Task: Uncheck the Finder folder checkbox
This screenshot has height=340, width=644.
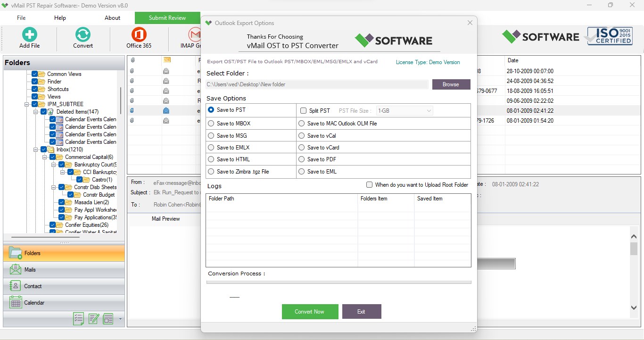Action: [35, 82]
